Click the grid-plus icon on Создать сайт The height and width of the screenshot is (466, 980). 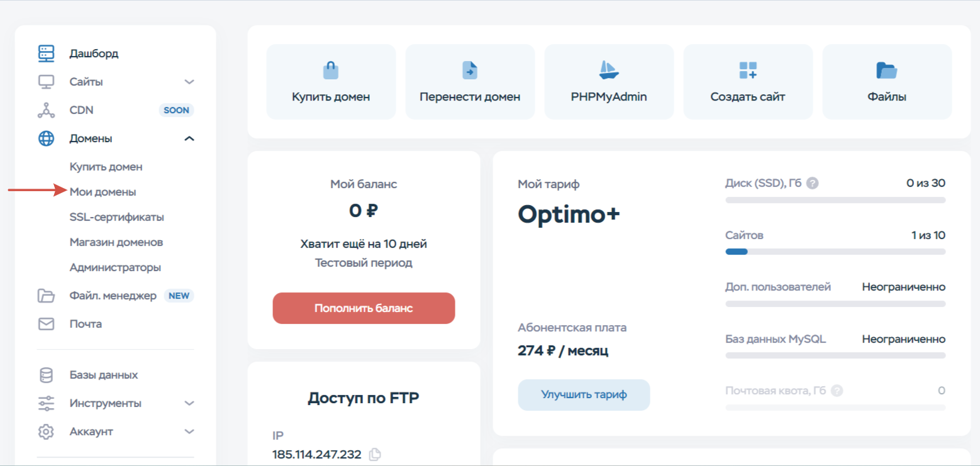point(748,70)
